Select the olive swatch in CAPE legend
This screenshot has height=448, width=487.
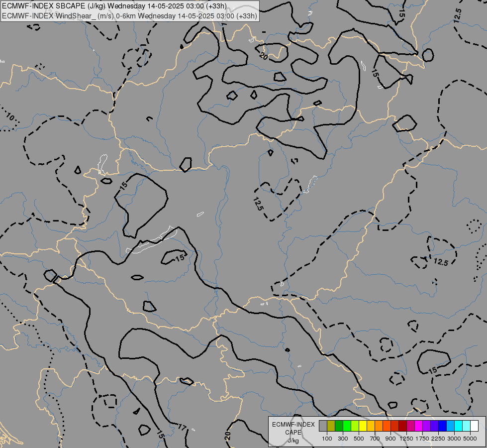331,426
